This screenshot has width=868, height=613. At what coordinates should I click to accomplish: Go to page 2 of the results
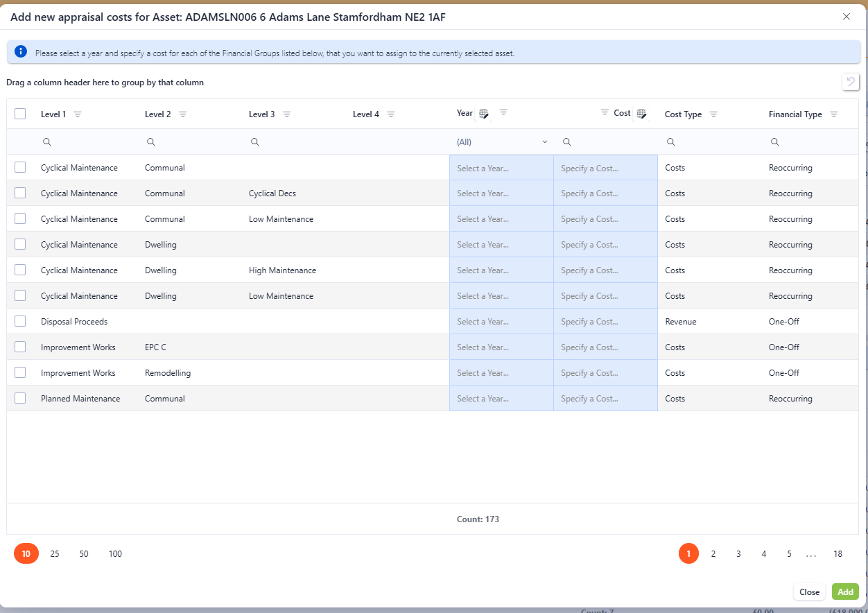point(713,553)
